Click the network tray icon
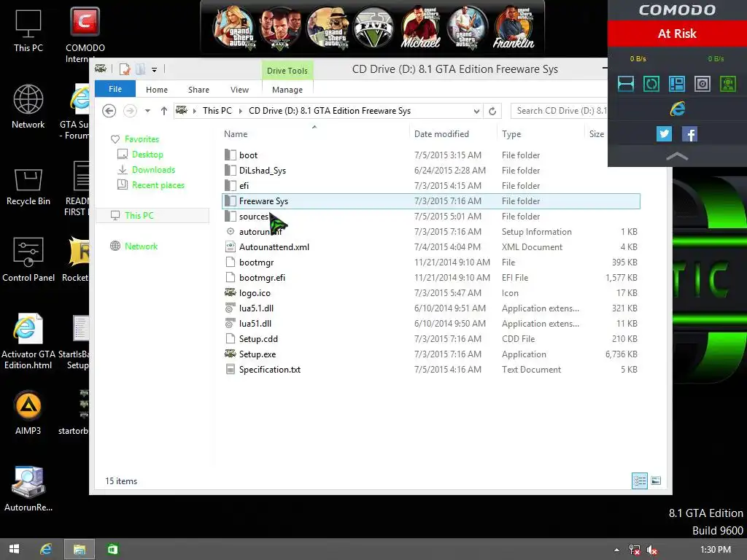This screenshot has width=747, height=560. point(634,550)
